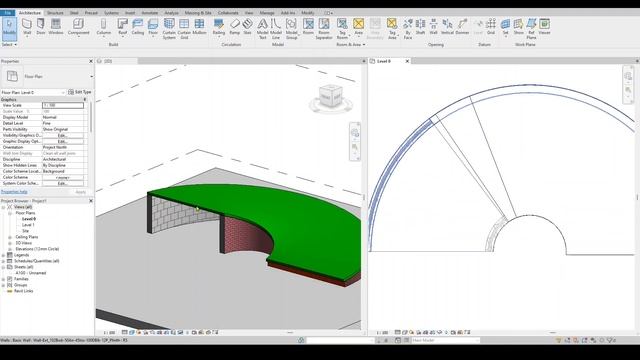The height and width of the screenshot is (360, 640).
Task: Select Level 1 in Project Browser
Action: pyautogui.click(x=28, y=225)
